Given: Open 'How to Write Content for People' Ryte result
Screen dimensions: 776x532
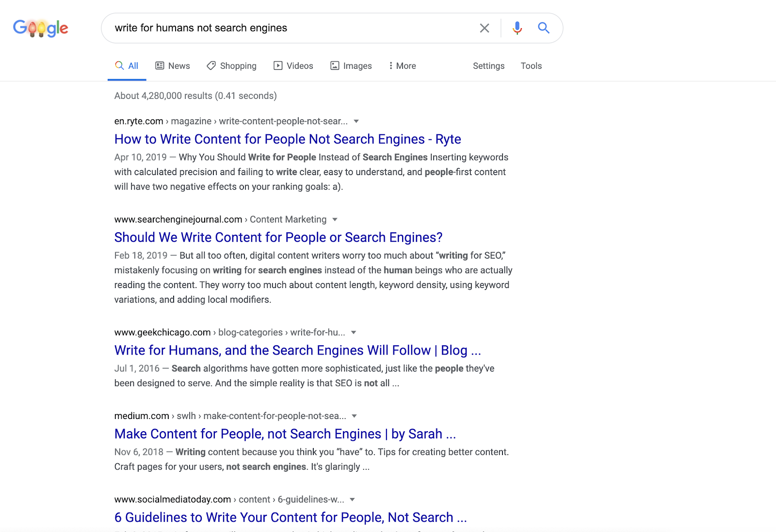Looking at the screenshot, I should coord(288,139).
